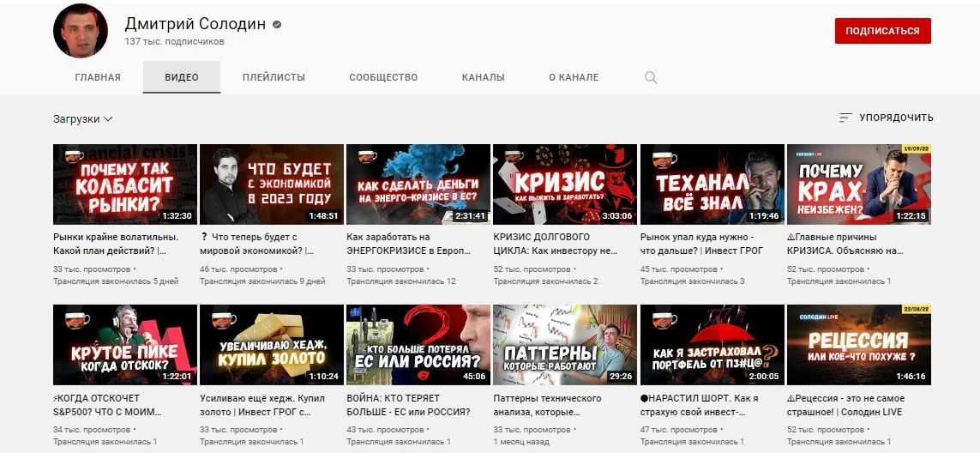This screenshot has height=453, width=980.
Task: Click the channel search magnifier icon
Action: tap(651, 77)
